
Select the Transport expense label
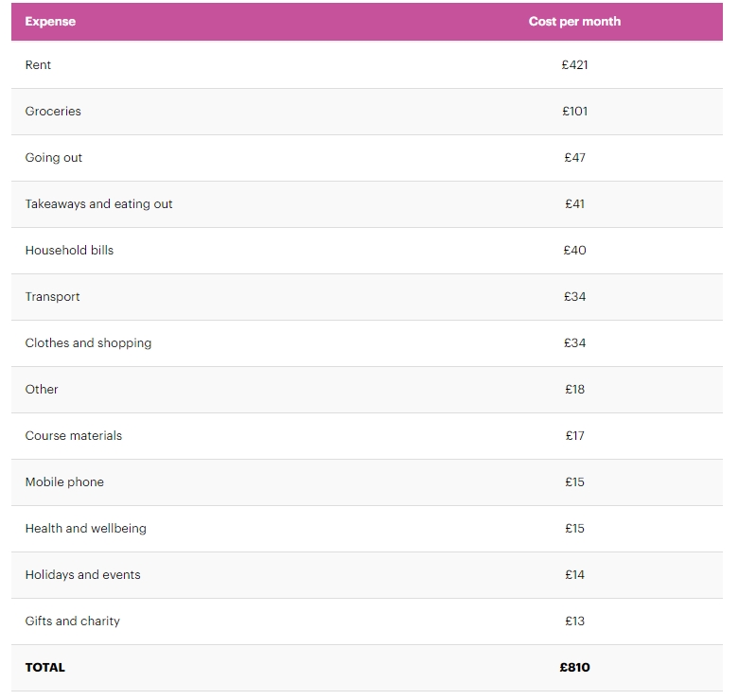(52, 297)
